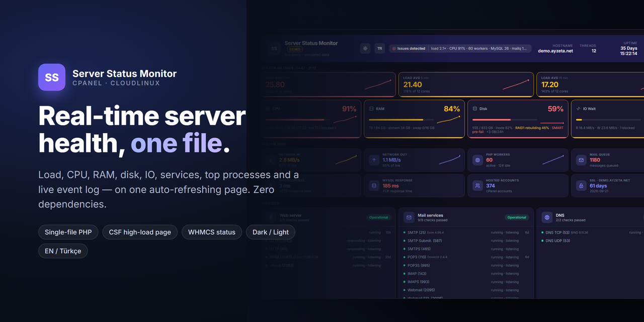Click the EN / Türkçe badge
644x322 pixels.
[63, 251]
